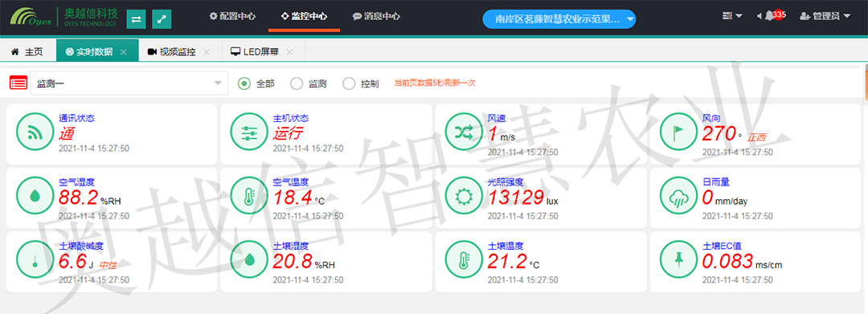Click the 风速 shuffle icon
The image size is (868, 314).
tap(464, 132)
